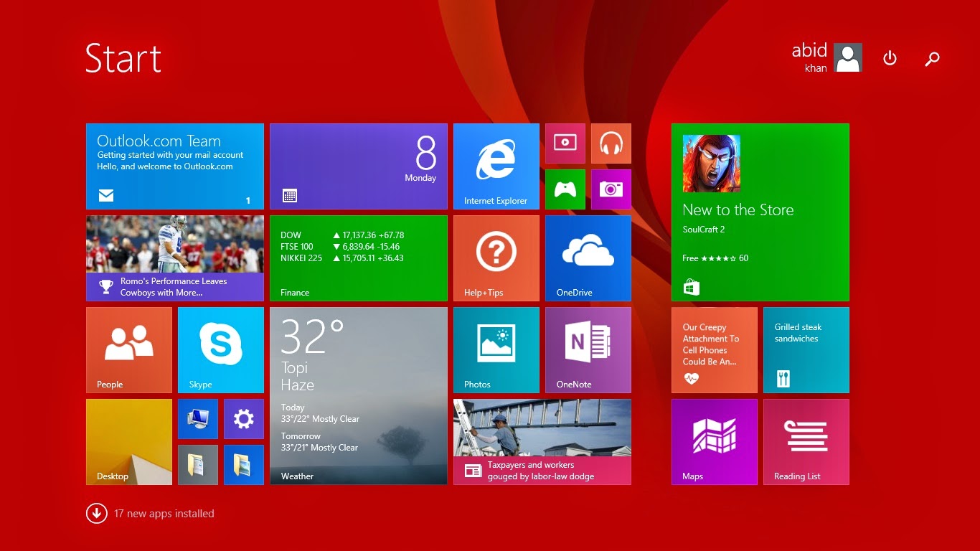
Task: Open the File Explorer folder tile with blue background
Action: pos(244,465)
